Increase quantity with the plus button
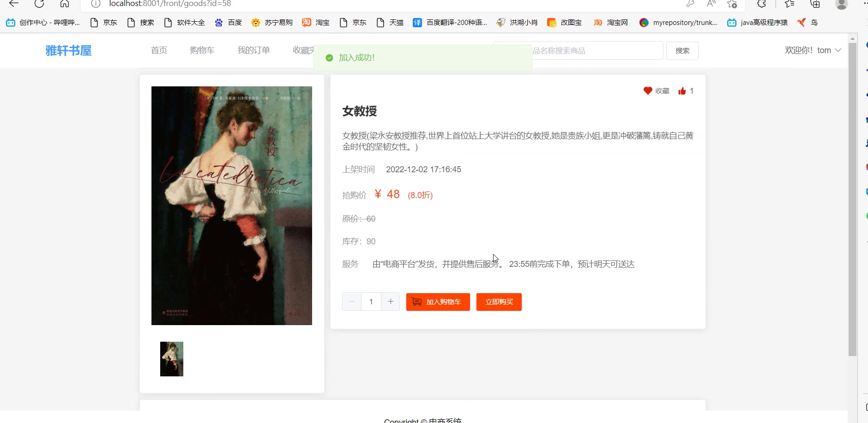 (x=391, y=302)
